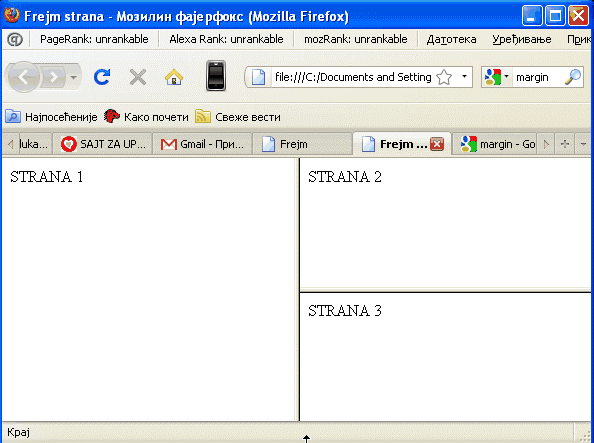
Task: Expand the address bar dropdown arrow
Action: (464, 77)
